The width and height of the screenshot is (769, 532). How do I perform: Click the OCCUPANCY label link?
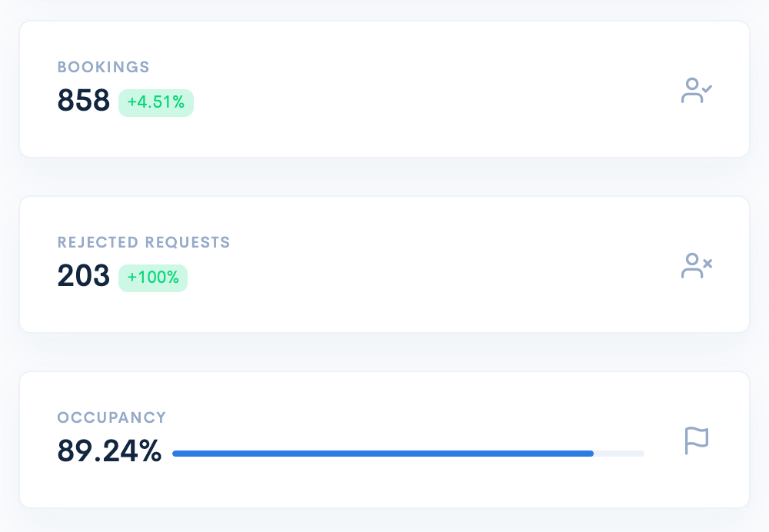click(112, 417)
